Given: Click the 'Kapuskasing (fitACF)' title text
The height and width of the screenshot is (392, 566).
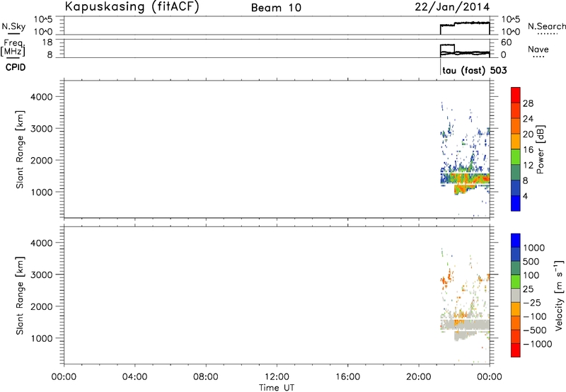Looking at the screenshot, I should pyautogui.click(x=132, y=7).
